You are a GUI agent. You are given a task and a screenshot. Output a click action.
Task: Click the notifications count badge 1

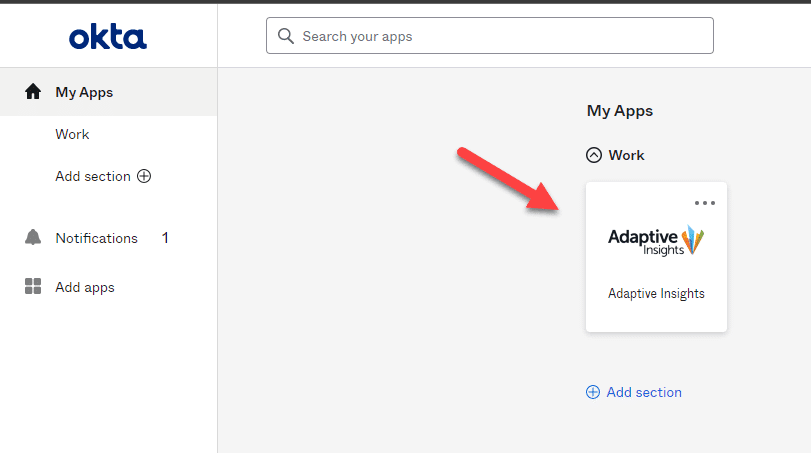pos(165,238)
